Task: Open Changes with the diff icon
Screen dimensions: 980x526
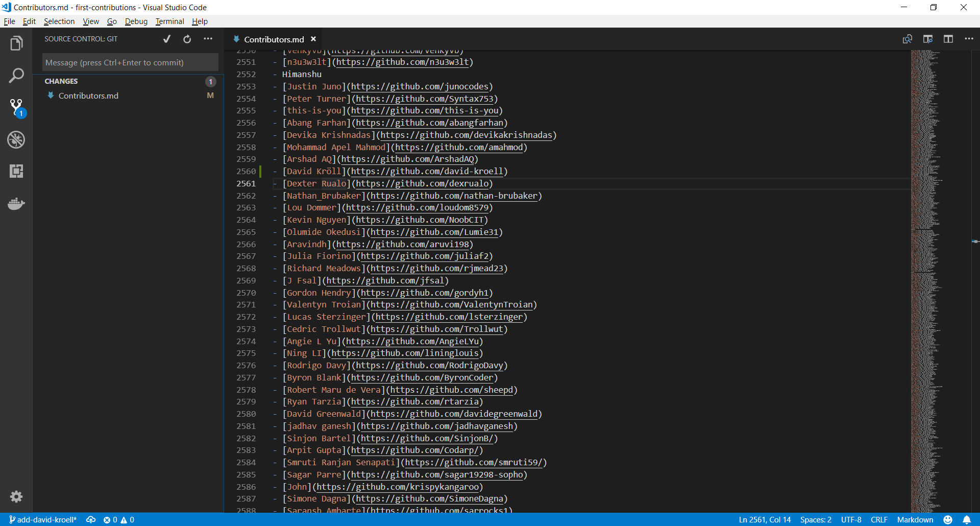Action: (909, 38)
